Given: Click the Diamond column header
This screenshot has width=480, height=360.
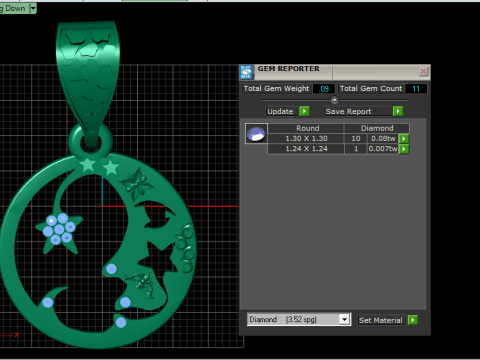Looking at the screenshot, I should point(377,128).
